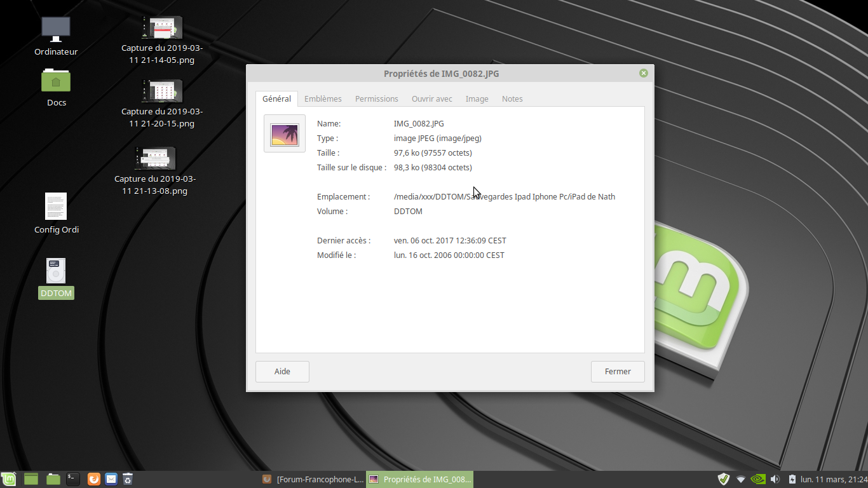Screen dimensions: 868x488
Task: Click the battery power tray icon
Action: point(792,479)
